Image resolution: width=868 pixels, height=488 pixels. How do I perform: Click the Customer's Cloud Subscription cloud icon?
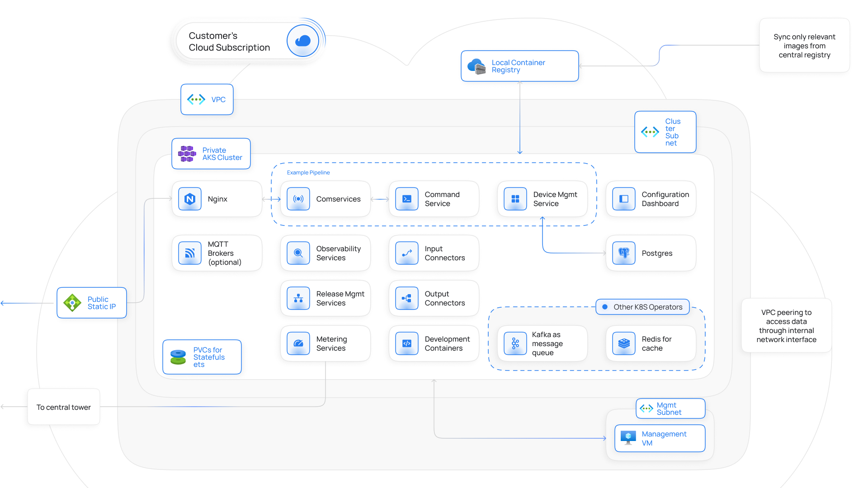point(303,41)
